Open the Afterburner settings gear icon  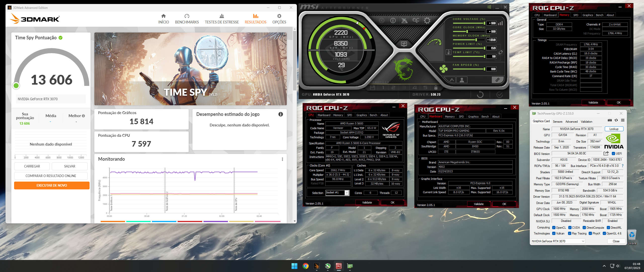click(x=427, y=21)
